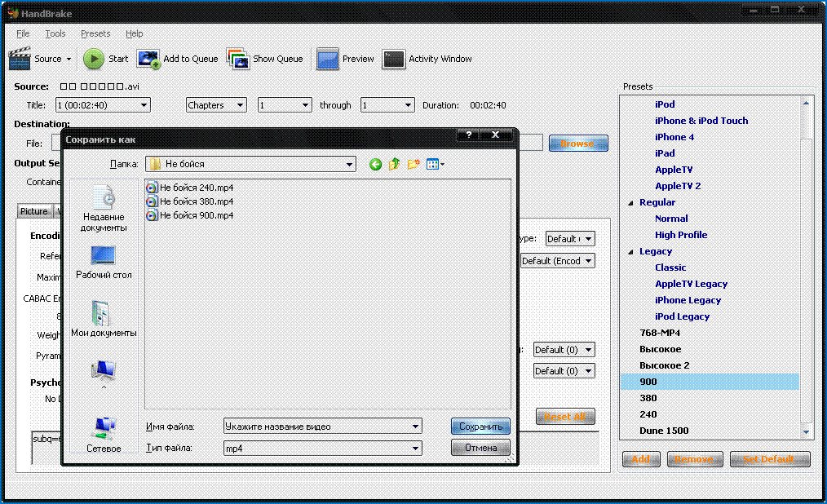Click the Remove preset button
Image resolution: width=827 pixels, height=504 pixels.
coord(693,459)
